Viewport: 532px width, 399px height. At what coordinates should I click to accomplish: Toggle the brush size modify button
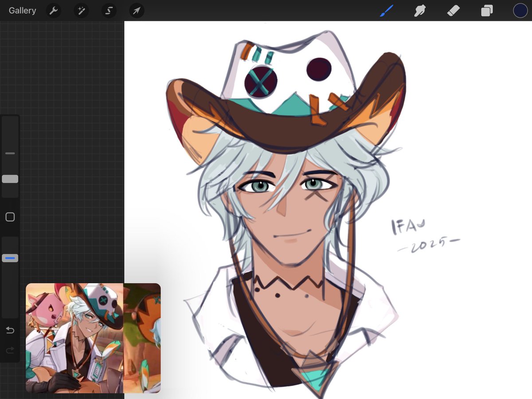tap(10, 217)
